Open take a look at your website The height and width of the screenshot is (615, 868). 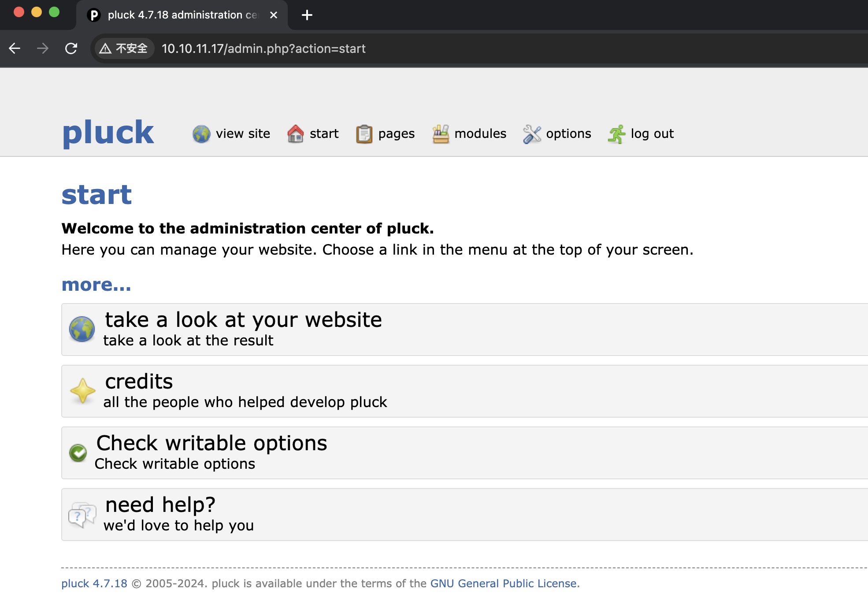coord(243,320)
